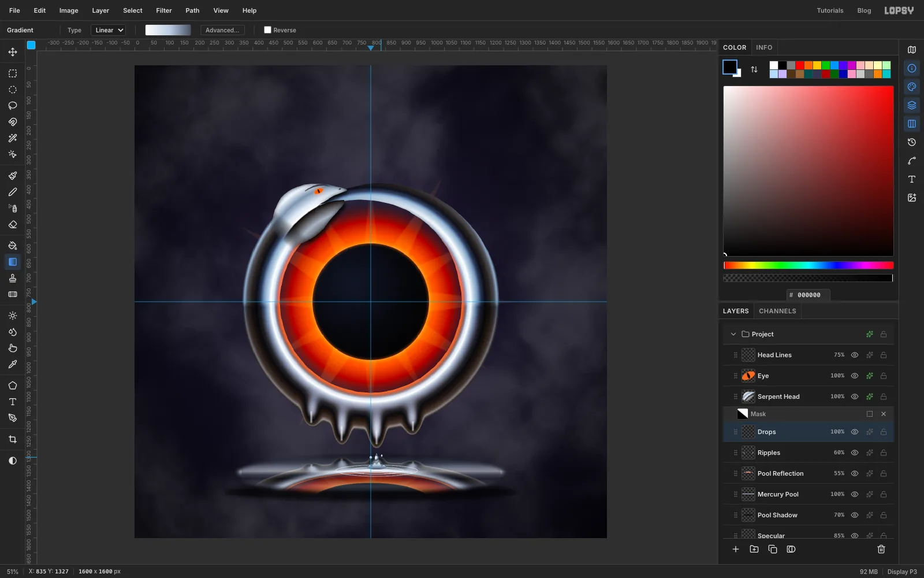Open the History panel icon
924x578 pixels.
coord(912,142)
